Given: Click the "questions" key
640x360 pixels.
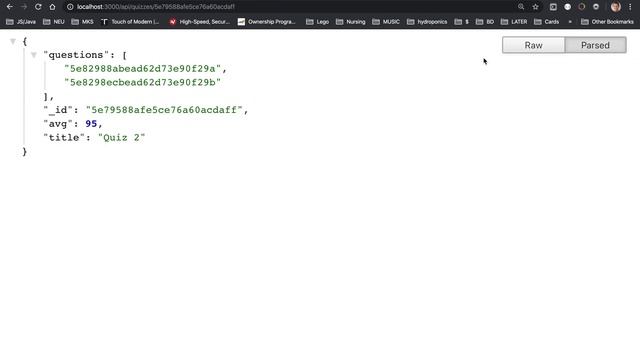Looking at the screenshot, I should click(76, 55).
